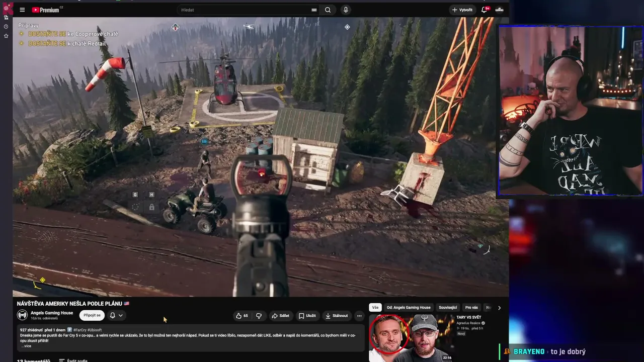The height and width of the screenshot is (362, 644).
Task: Expand the description with ...více
Action: 26,346
